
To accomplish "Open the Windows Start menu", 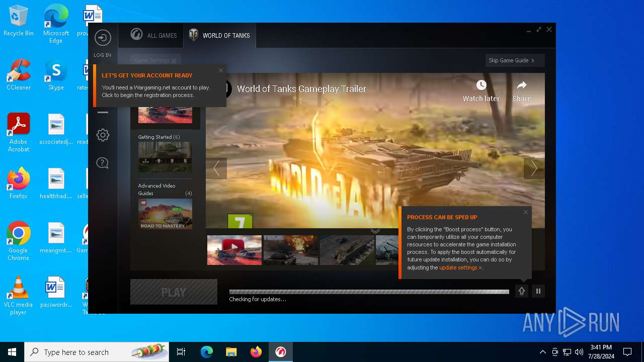I will click(12, 352).
